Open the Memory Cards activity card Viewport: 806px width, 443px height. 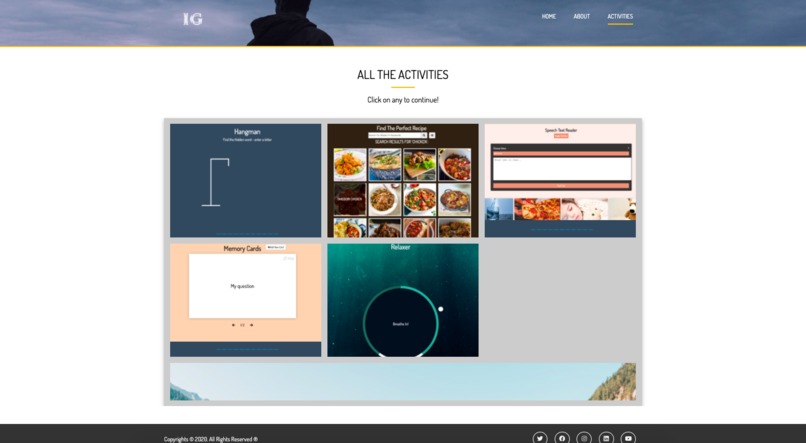246,300
